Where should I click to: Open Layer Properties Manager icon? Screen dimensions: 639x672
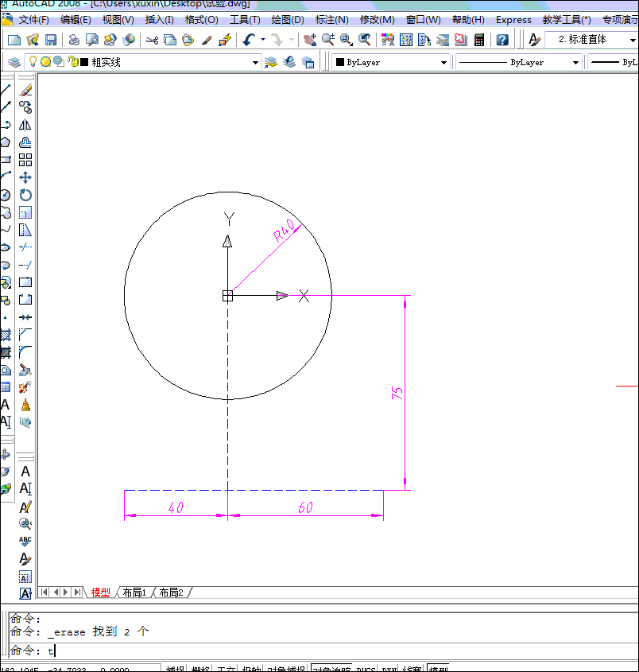[x=14, y=62]
